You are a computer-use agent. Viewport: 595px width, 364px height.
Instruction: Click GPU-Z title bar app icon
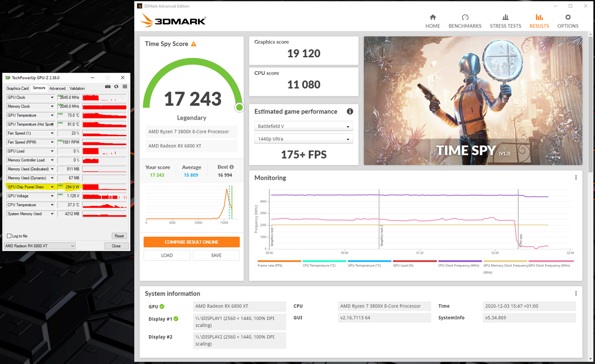pyautogui.click(x=8, y=78)
